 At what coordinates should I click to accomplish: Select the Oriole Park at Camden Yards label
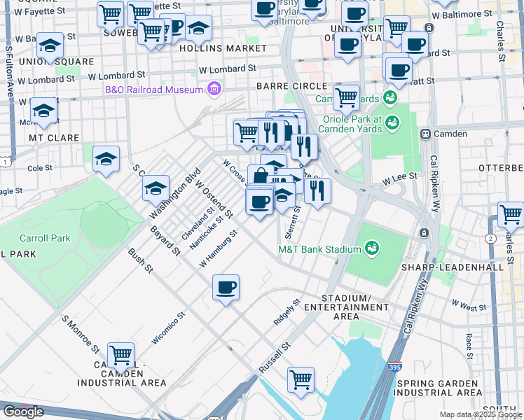coord(350,124)
